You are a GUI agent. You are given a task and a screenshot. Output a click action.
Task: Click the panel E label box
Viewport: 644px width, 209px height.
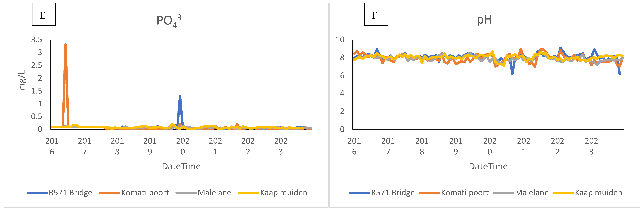click(x=44, y=15)
